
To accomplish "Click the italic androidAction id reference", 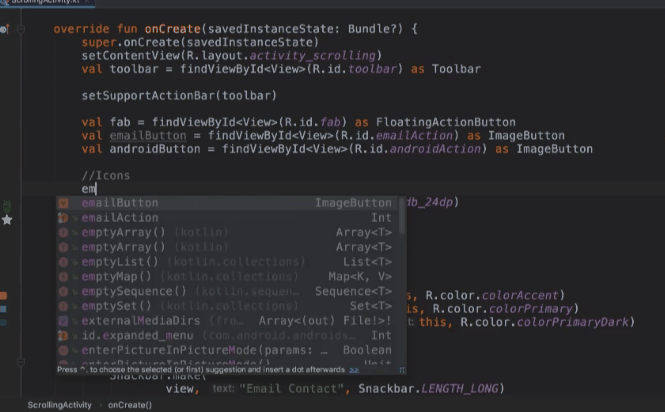I will pyautogui.click(x=435, y=149).
